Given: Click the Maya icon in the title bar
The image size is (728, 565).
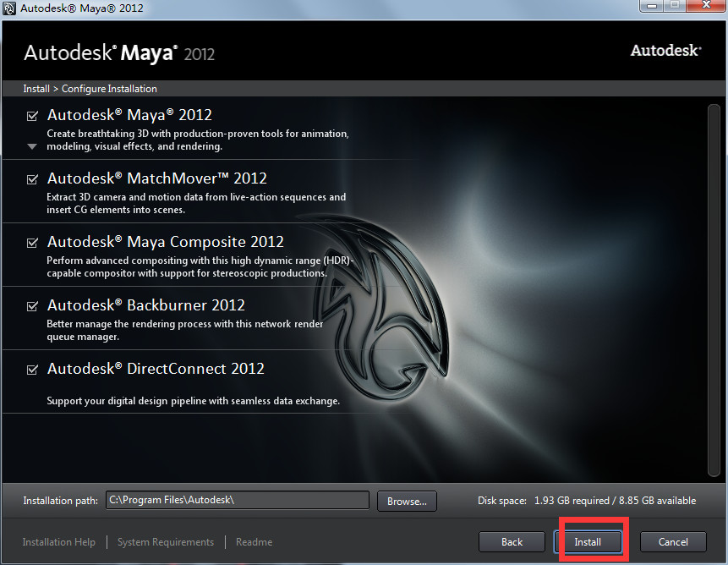Looking at the screenshot, I should click(x=9, y=8).
